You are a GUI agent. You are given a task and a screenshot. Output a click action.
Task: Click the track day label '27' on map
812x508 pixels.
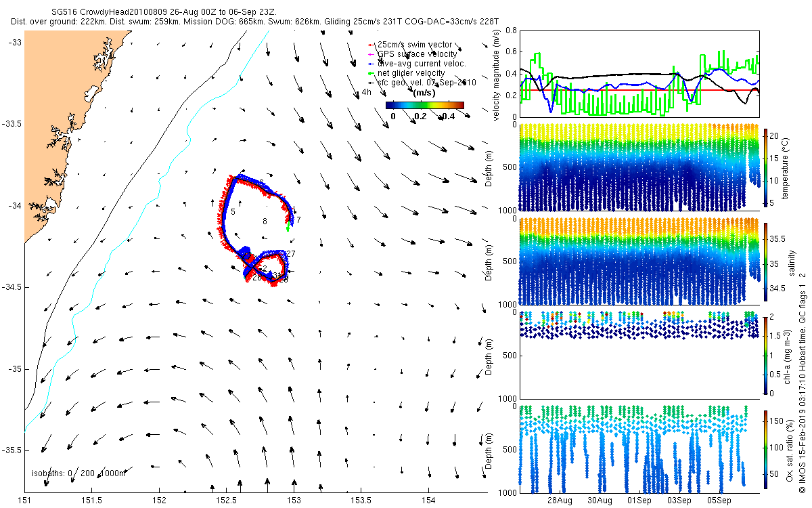(291, 254)
